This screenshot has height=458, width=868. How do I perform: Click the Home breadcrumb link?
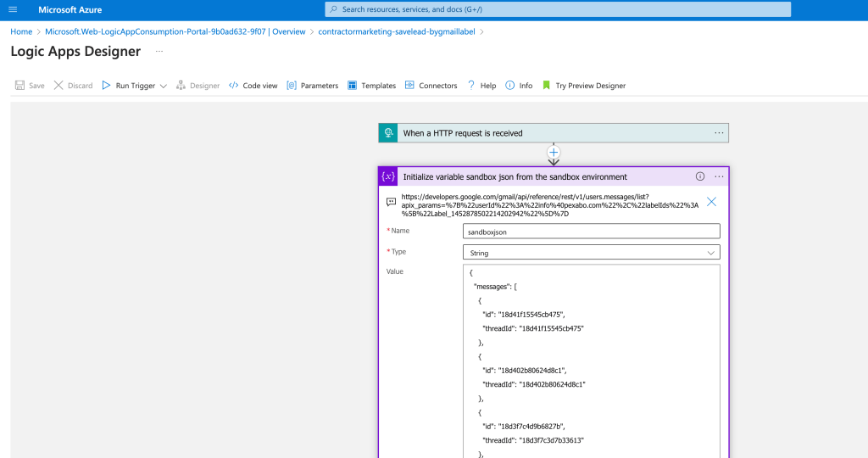(x=21, y=31)
